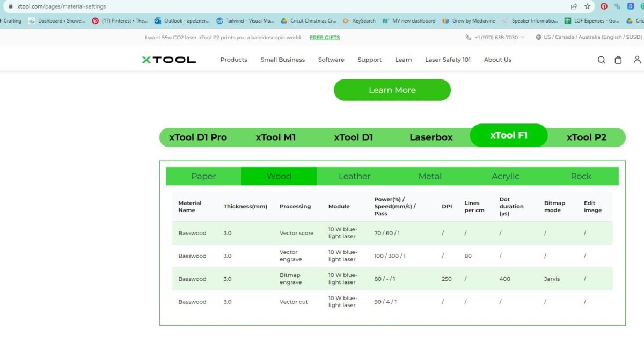This screenshot has height=342, width=644.
Task: Click the phone number +1 (970) 638-7030 dropdown
Action: point(496,38)
